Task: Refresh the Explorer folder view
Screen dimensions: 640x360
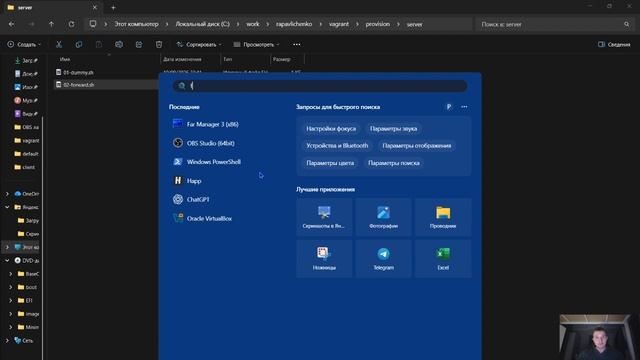Action: coord(71,24)
